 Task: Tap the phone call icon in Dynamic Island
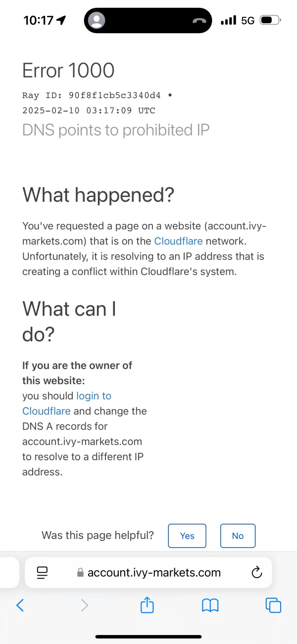199,21
